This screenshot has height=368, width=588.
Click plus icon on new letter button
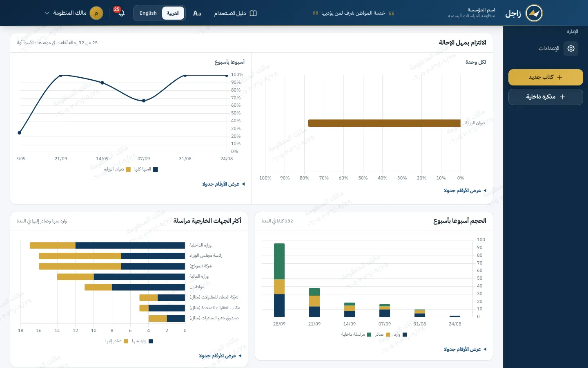click(x=560, y=77)
